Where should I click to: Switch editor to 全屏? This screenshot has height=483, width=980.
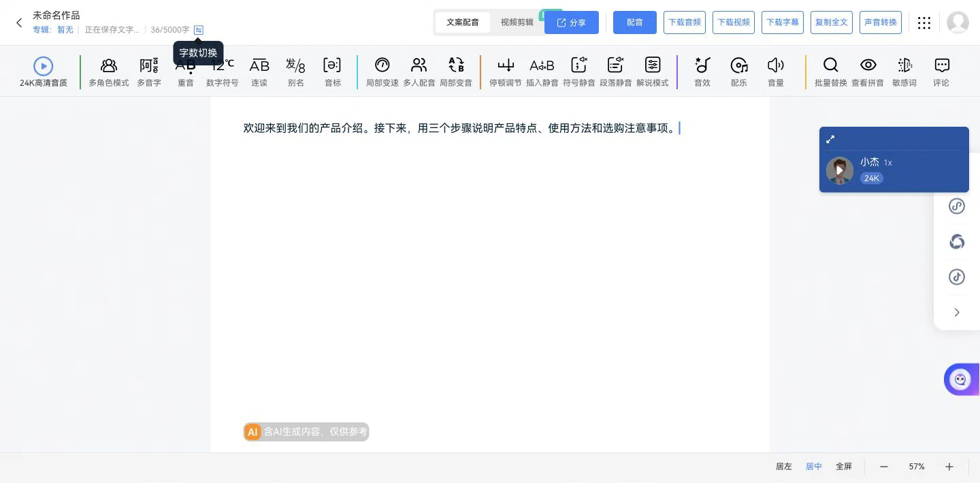844,467
